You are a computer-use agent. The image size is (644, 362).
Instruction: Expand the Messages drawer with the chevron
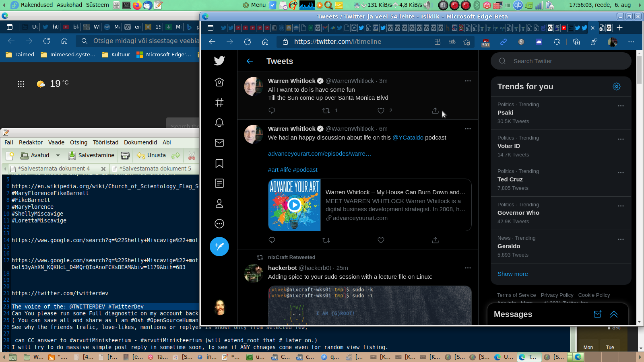coord(614,314)
